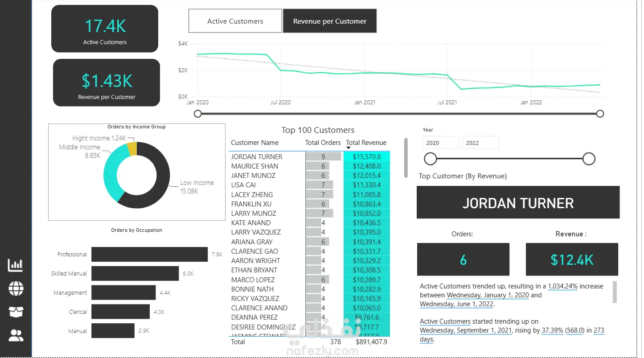This screenshot has height=358, width=644.
Task: Click the Year start field showing 2020
Action: (x=441, y=143)
